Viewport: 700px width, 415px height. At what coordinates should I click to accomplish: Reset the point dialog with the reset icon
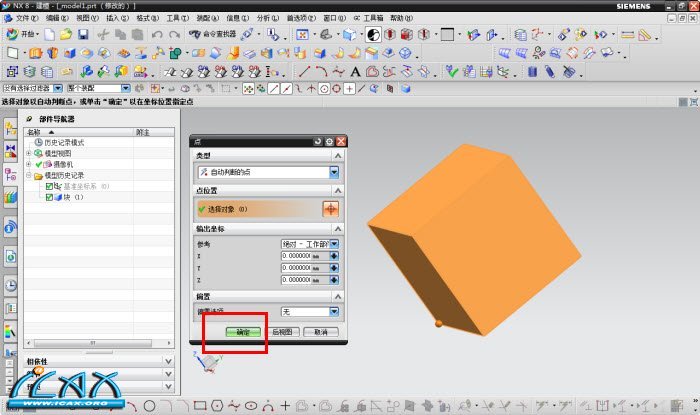click(x=318, y=142)
